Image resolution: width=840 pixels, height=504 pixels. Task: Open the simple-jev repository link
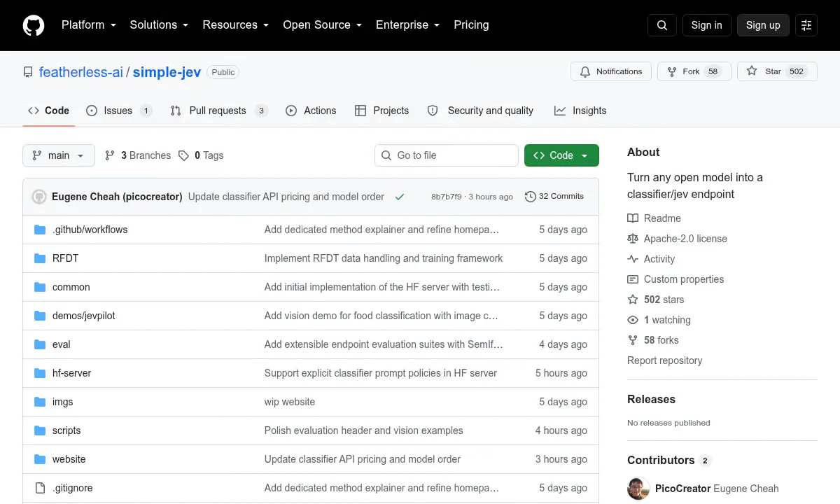click(167, 72)
